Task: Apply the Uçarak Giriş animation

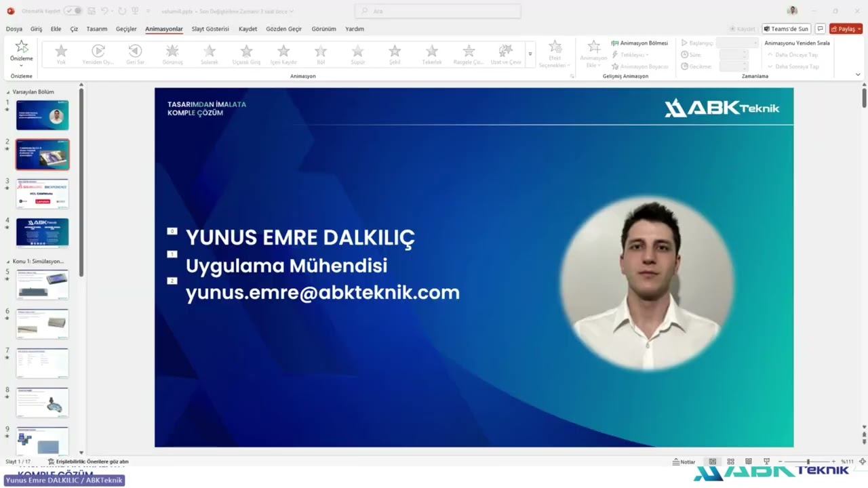Action: pyautogui.click(x=246, y=54)
